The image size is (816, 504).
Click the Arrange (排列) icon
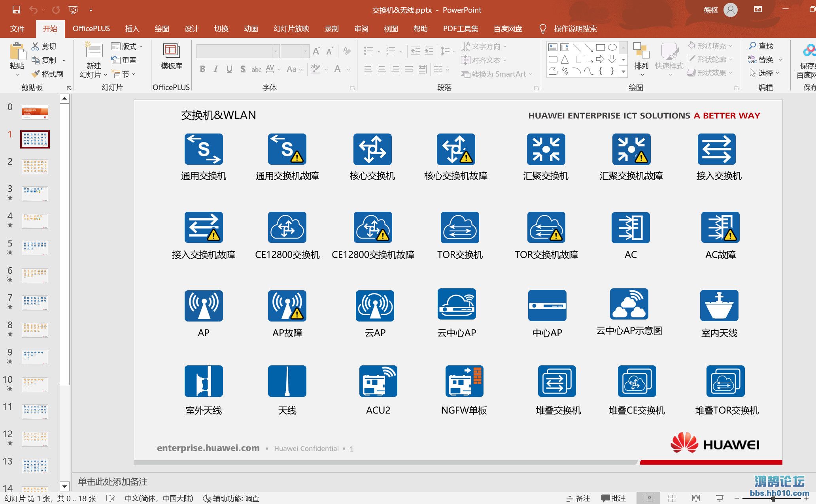point(641,51)
